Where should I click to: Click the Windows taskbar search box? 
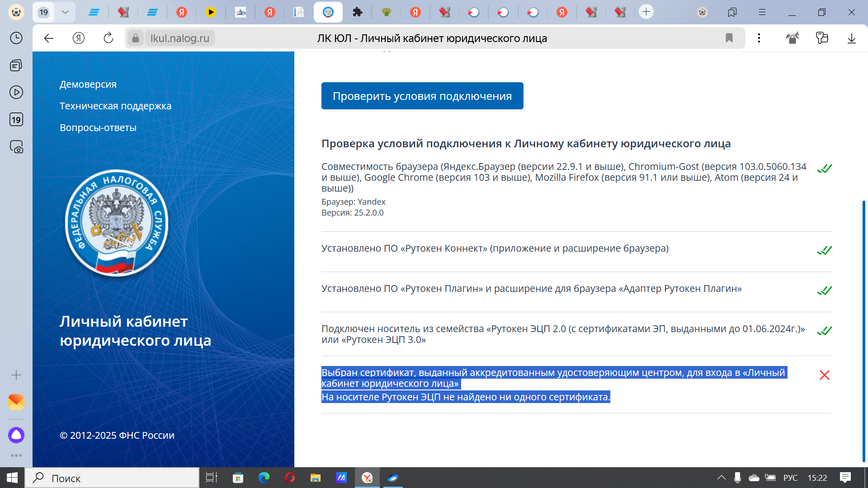pyautogui.click(x=112, y=478)
